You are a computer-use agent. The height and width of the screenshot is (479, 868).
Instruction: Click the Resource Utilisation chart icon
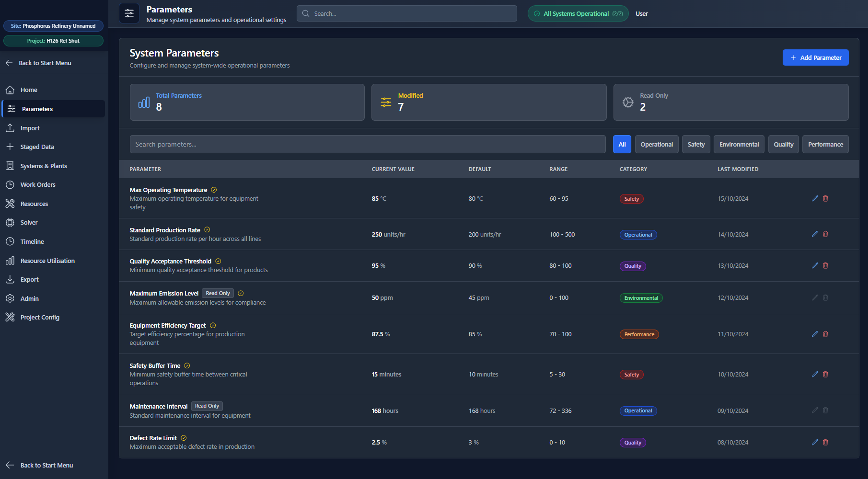click(10, 261)
